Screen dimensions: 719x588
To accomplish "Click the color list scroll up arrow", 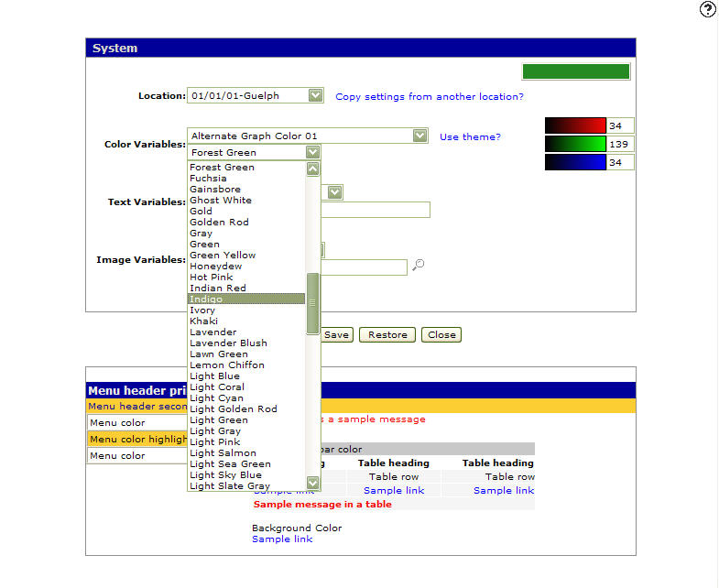I will coord(312,169).
